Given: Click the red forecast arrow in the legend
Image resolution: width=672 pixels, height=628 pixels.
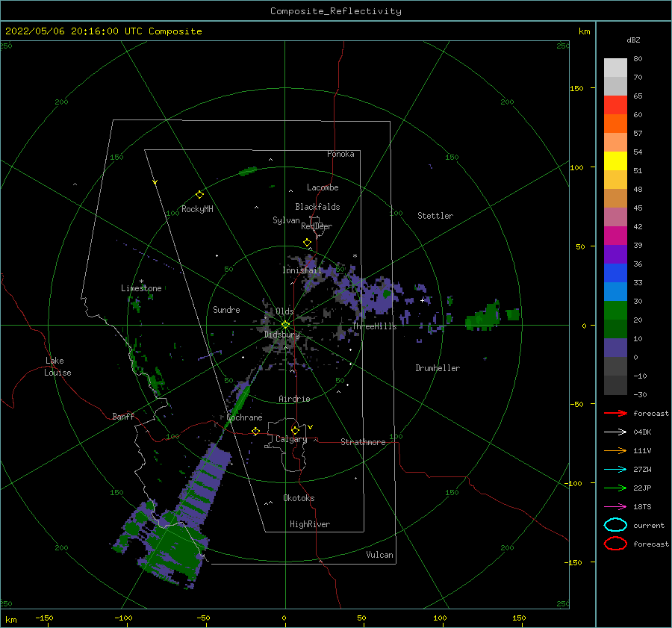Looking at the screenshot, I should 615,413.
